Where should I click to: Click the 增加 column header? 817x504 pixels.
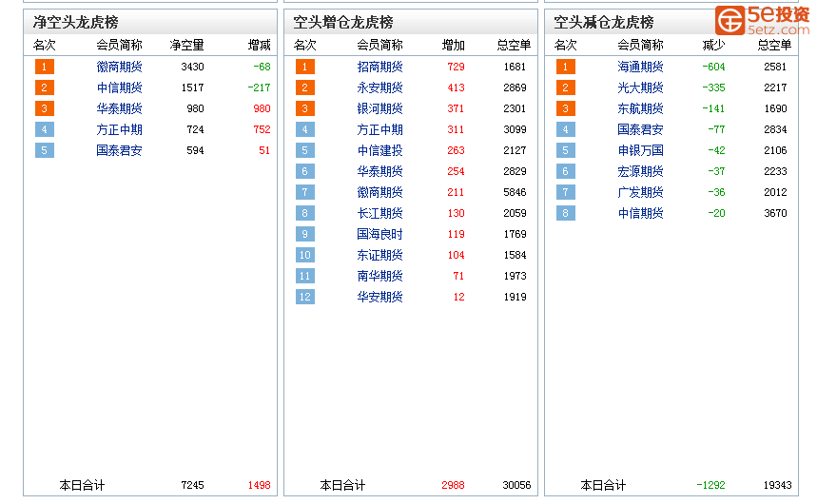click(454, 46)
